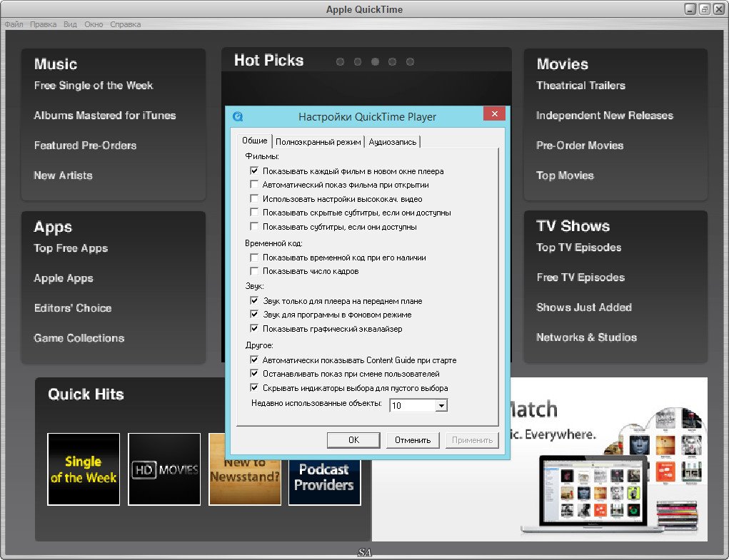Viewport: 729px width, 560px height.
Task: Open the New to Newsstand tile
Action: coord(245,482)
